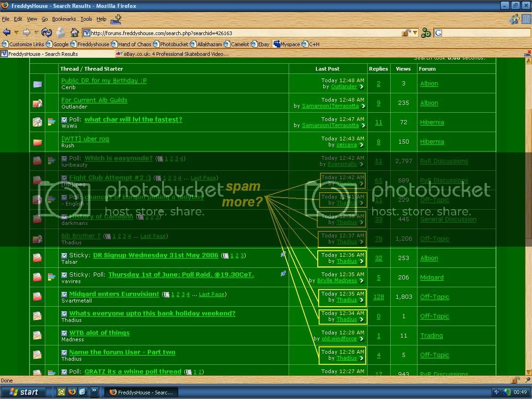Open thread 'Public DR for my Birthday :P'

(x=104, y=81)
